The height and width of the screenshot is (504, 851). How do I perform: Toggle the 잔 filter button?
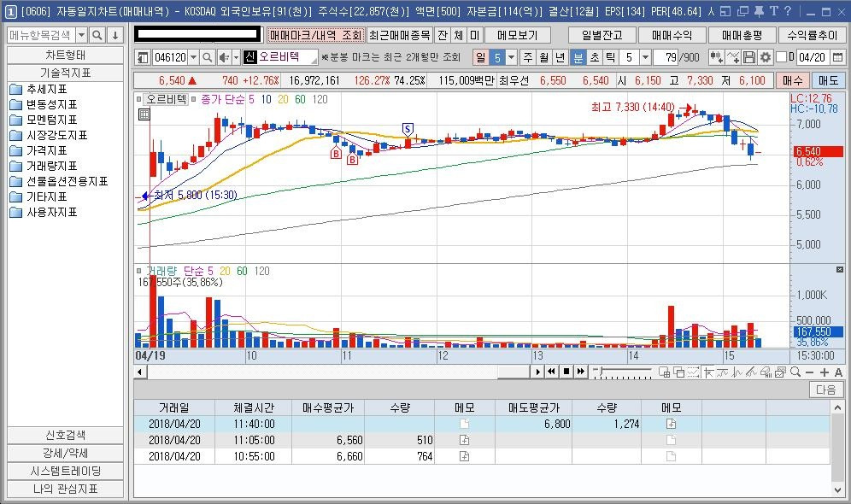pos(443,35)
